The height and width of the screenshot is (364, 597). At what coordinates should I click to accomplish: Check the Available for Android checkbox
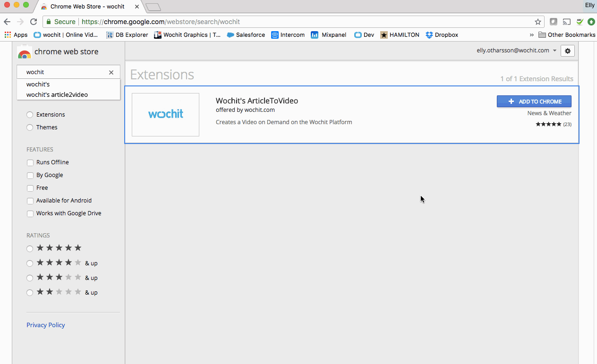point(30,201)
